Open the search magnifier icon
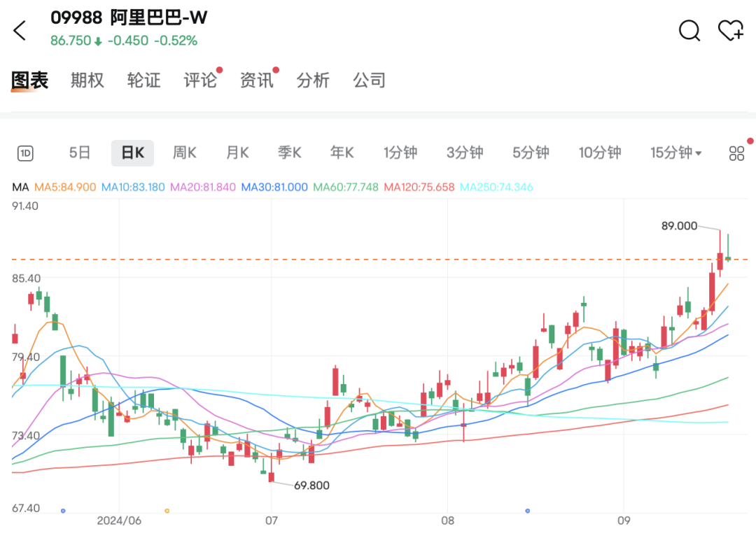This screenshot has width=756, height=538. pyautogui.click(x=689, y=31)
